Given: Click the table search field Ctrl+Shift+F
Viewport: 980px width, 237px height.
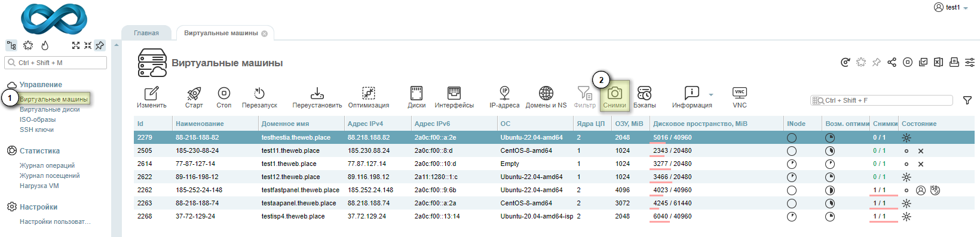Looking at the screenshot, I should (881, 100).
